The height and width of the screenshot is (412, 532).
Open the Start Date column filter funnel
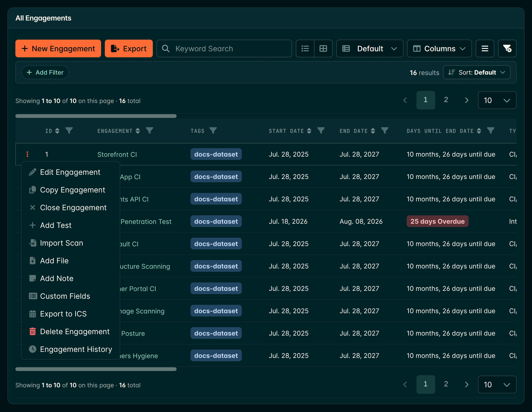tap(321, 131)
